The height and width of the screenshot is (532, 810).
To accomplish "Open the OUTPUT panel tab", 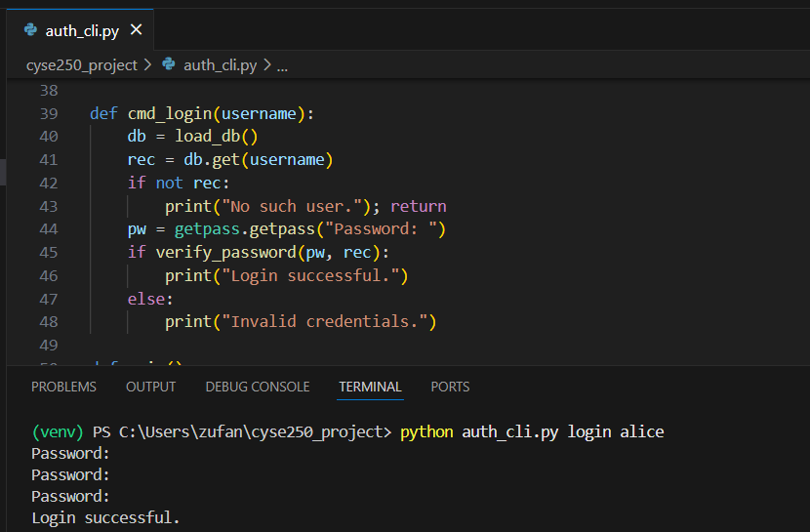I will 151,387.
